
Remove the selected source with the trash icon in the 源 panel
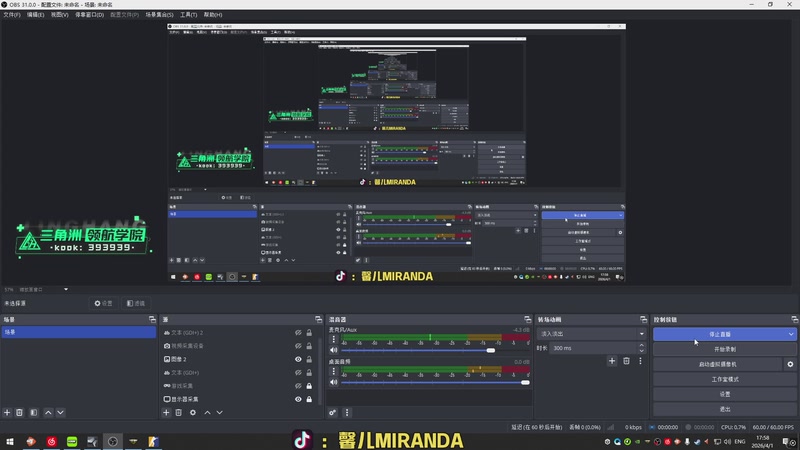[x=179, y=412]
